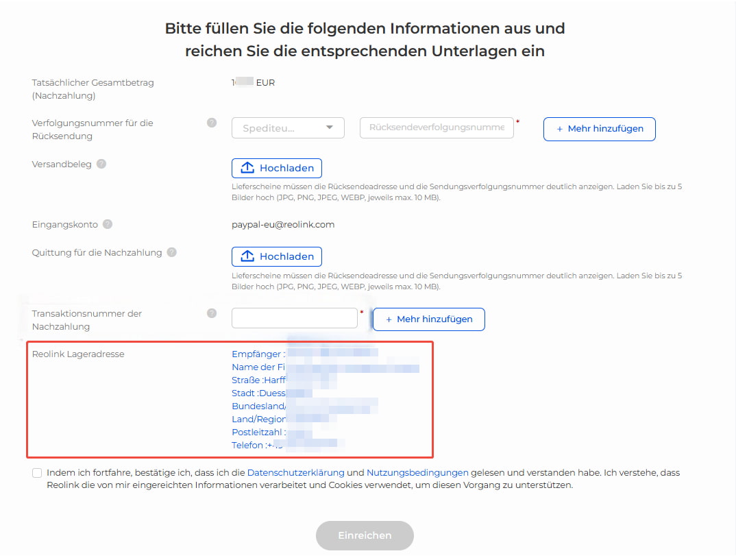Click plus icon in tracking Mehr hinzufügen button
736x560 pixels.
coord(559,129)
